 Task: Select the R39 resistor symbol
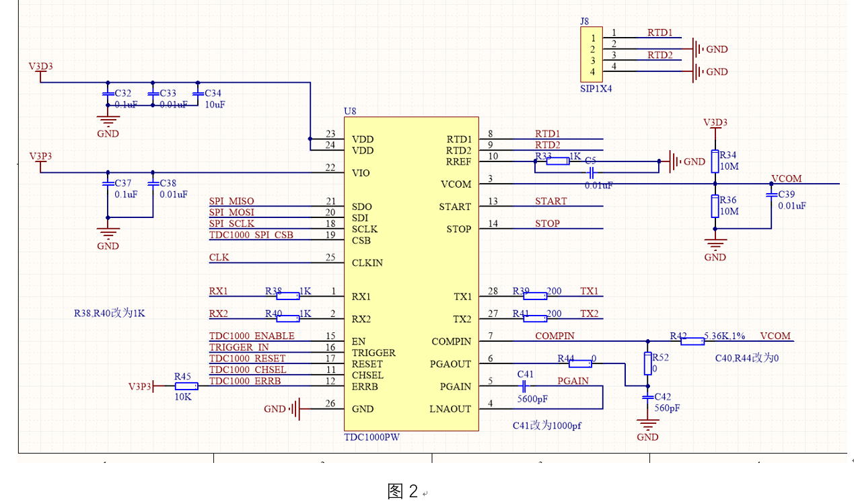[536, 296]
